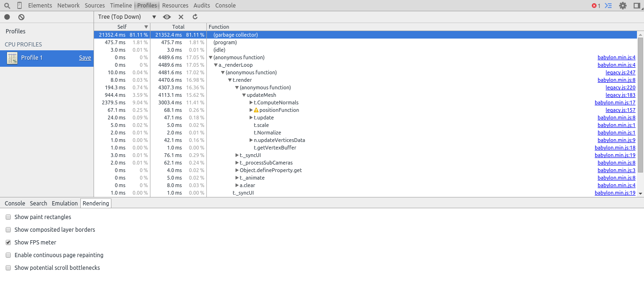The height and width of the screenshot is (291, 644).
Task: Collapse a._renderLoop tree node
Action: point(216,65)
